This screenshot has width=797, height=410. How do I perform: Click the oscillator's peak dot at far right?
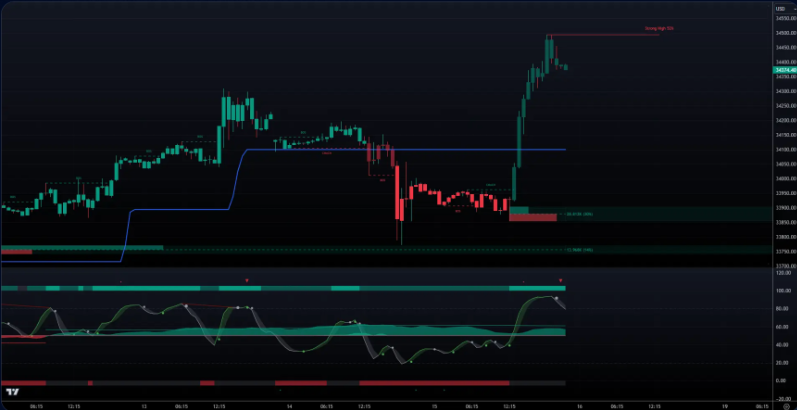pos(556,297)
